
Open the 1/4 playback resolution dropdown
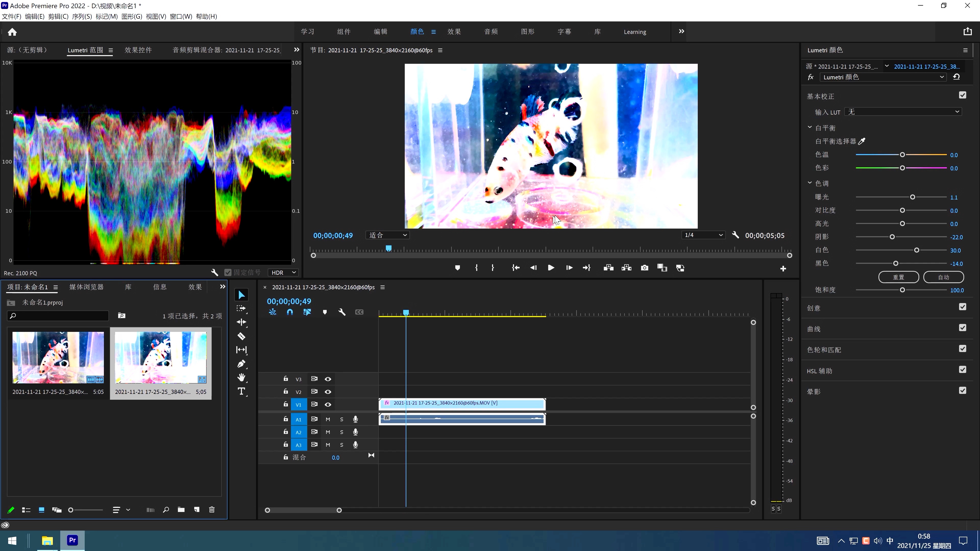tap(703, 235)
